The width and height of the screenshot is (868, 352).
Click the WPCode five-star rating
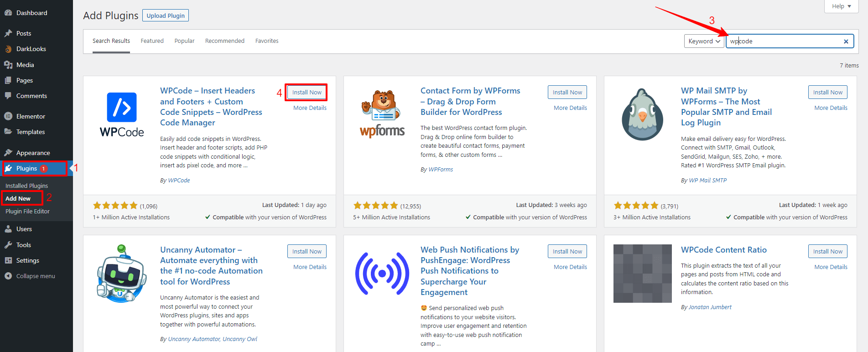click(x=115, y=206)
